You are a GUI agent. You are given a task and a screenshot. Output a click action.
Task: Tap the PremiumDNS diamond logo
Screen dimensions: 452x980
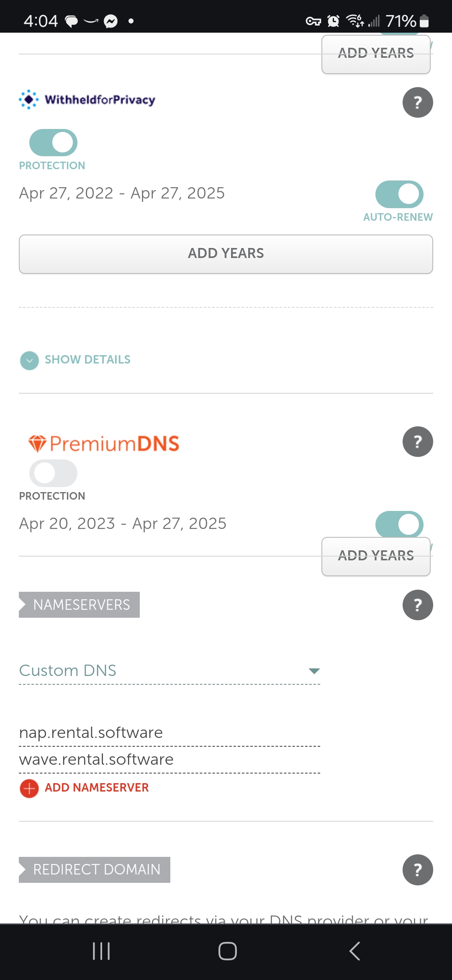coord(37,444)
